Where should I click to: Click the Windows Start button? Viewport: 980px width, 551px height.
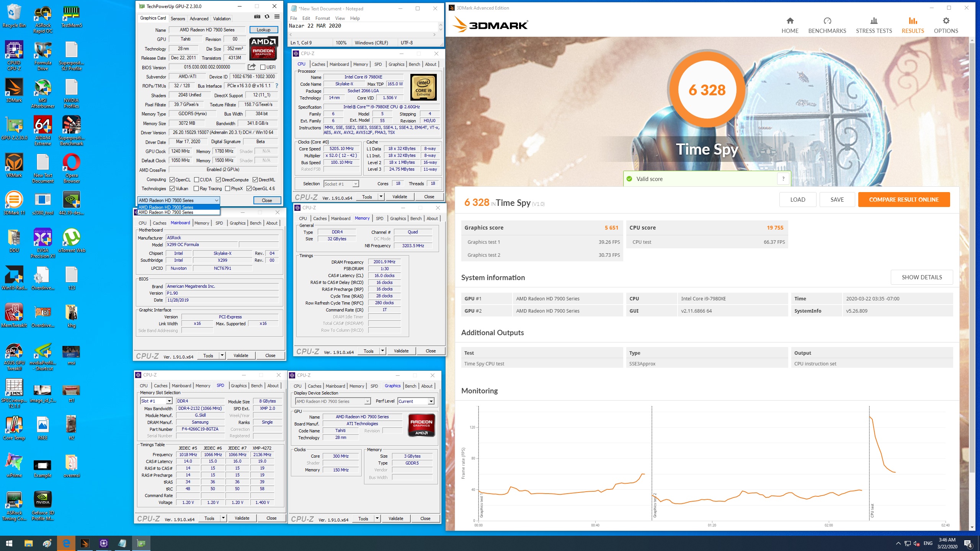pyautogui.click(x=9, y=543)
